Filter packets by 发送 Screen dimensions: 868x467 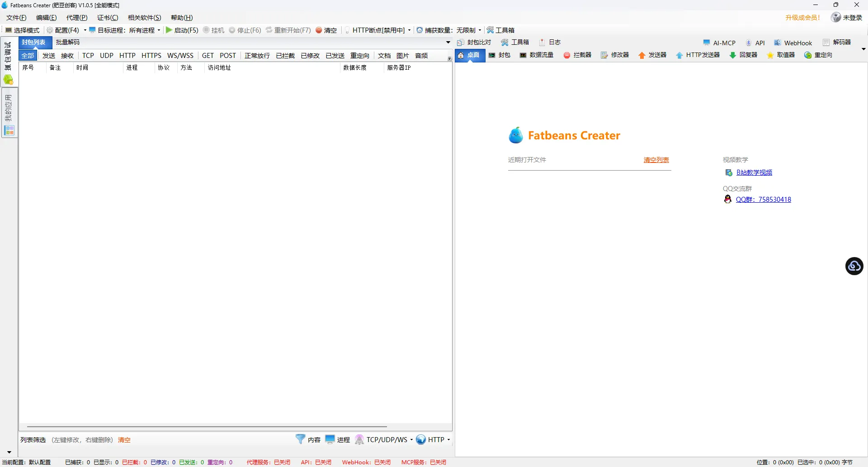pyautogui.click(x=49, y=56)
